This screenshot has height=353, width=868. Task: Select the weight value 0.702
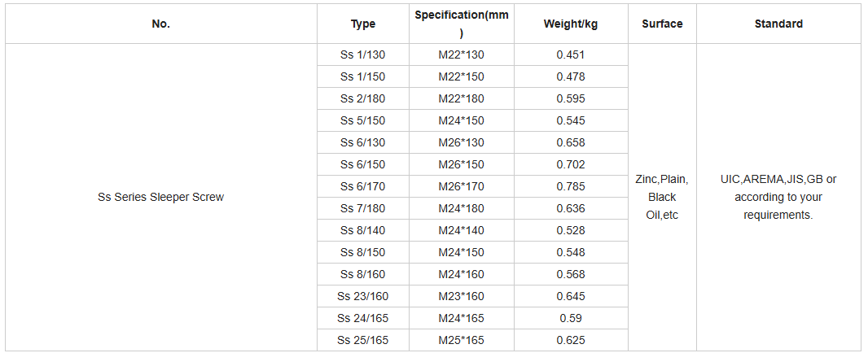click(x=571, y=164)
